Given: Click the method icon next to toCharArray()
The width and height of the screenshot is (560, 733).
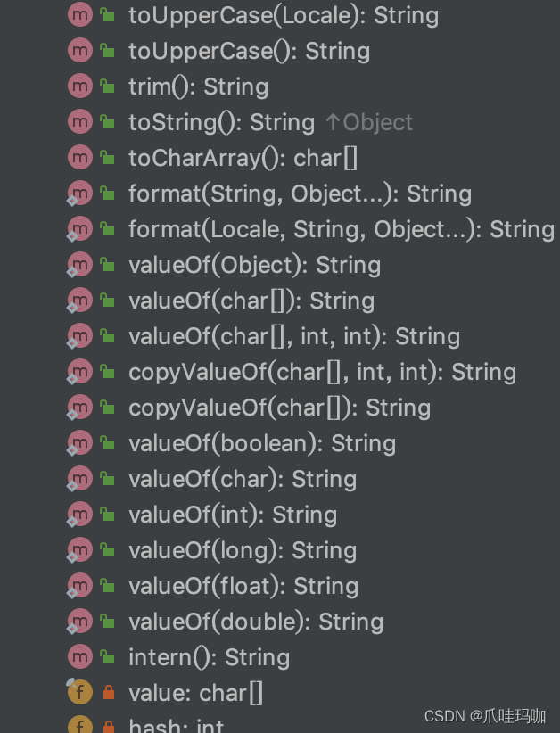Looking at the screenshot, I should (79, 158).
